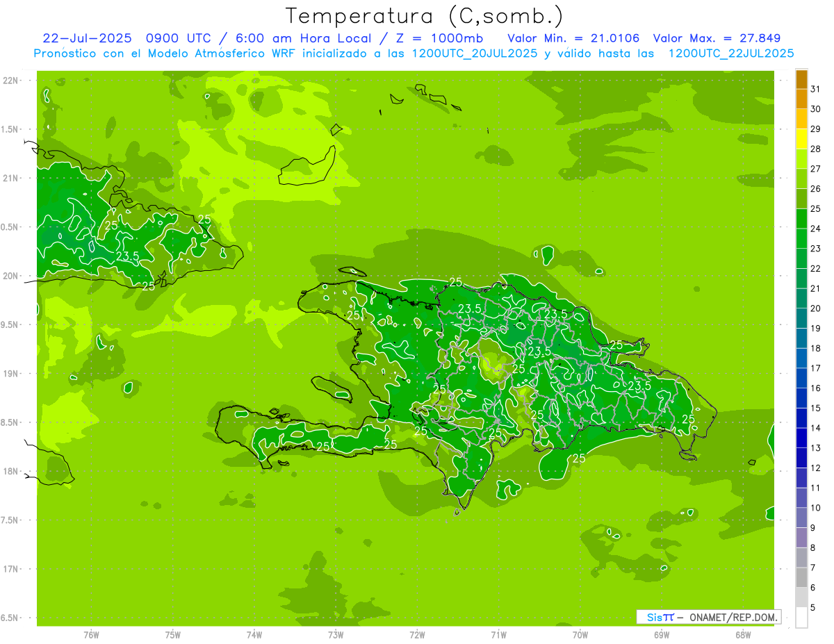834x644 pixels.
Task: Pick the blue legend swatch between 16 and 17
Action: (x=801, y=379)
